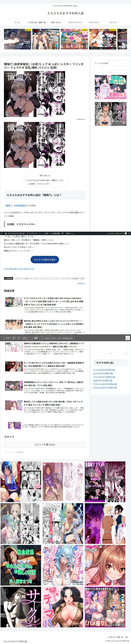Click the carousel next arrow
Screen dimensions: 131x644
tap(129, 40)
